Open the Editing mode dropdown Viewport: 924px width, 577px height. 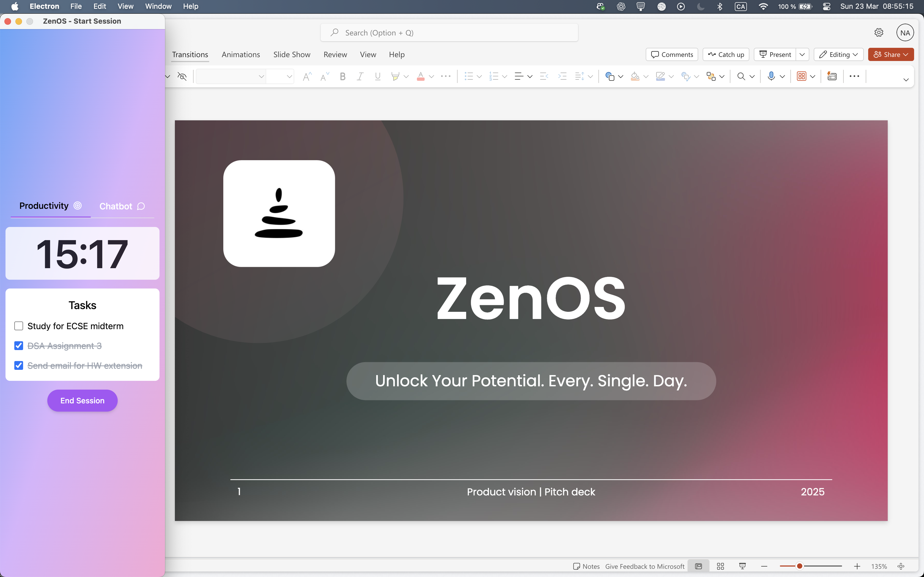point(838,55)
